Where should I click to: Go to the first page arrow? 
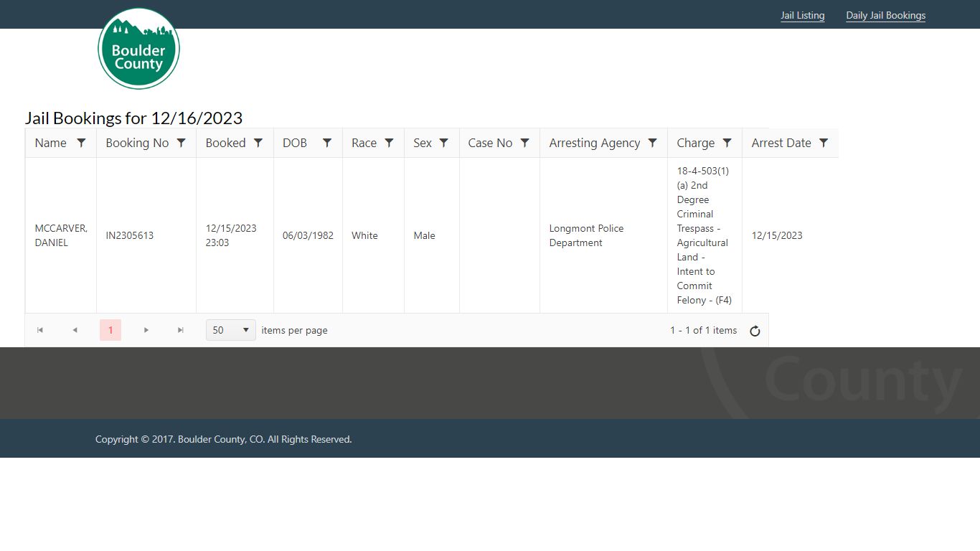tap(40, 330)
